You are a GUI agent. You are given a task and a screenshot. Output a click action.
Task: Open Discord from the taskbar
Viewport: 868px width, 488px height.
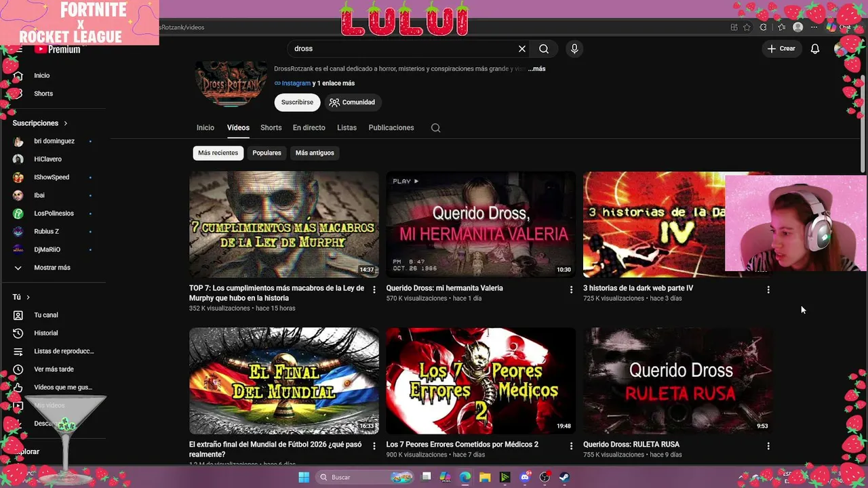click(524, 477)
